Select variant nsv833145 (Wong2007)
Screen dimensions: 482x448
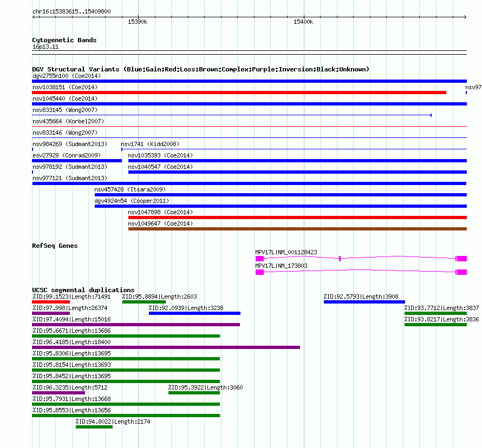coord(232,115)
